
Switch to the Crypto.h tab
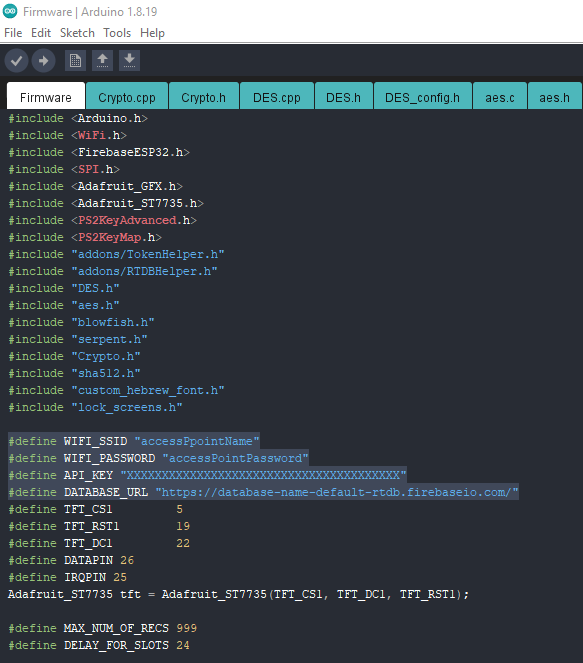[203, 97]
